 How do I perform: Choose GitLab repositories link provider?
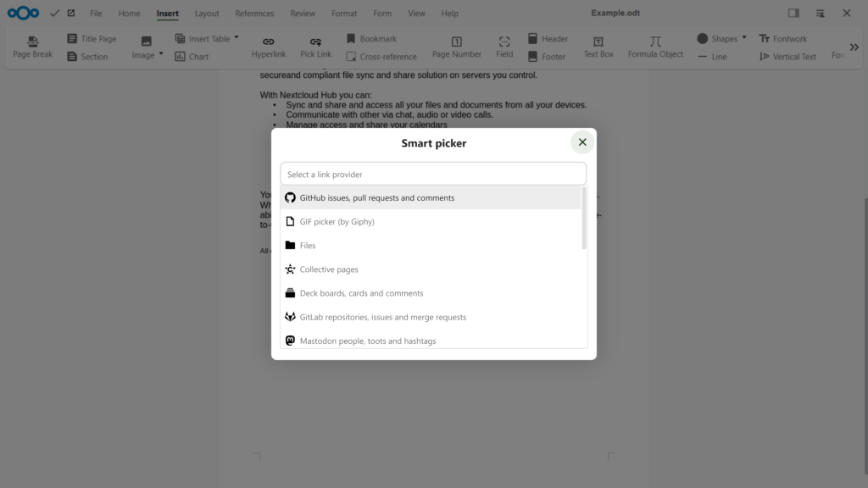(383, 317)
